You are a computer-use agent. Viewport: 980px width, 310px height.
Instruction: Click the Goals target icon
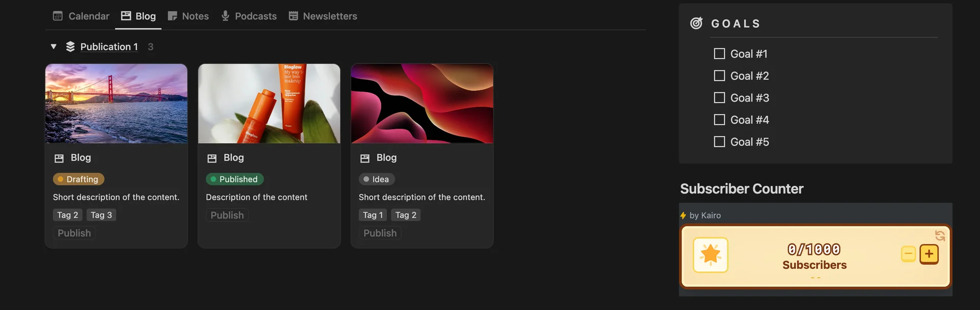tap(696, 23)
